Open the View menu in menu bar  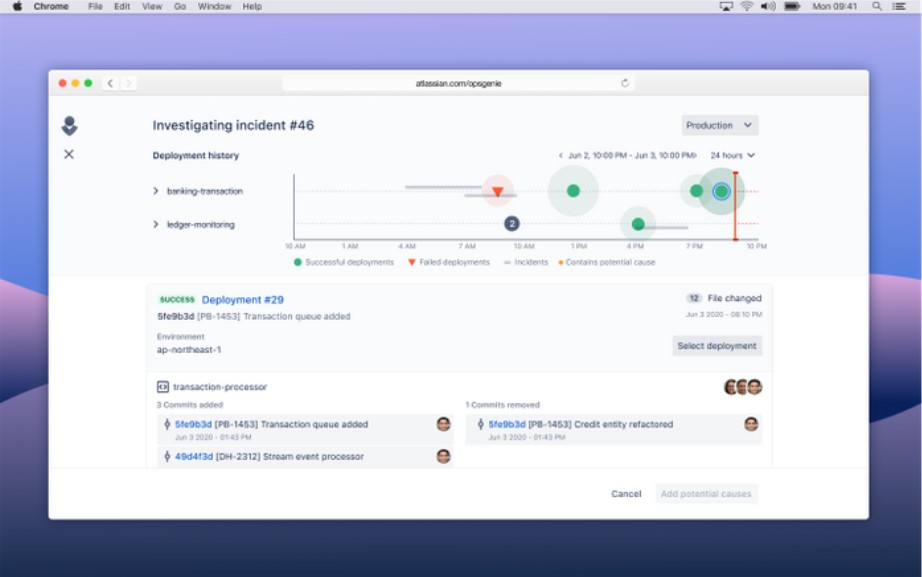[x=152, y=6]
